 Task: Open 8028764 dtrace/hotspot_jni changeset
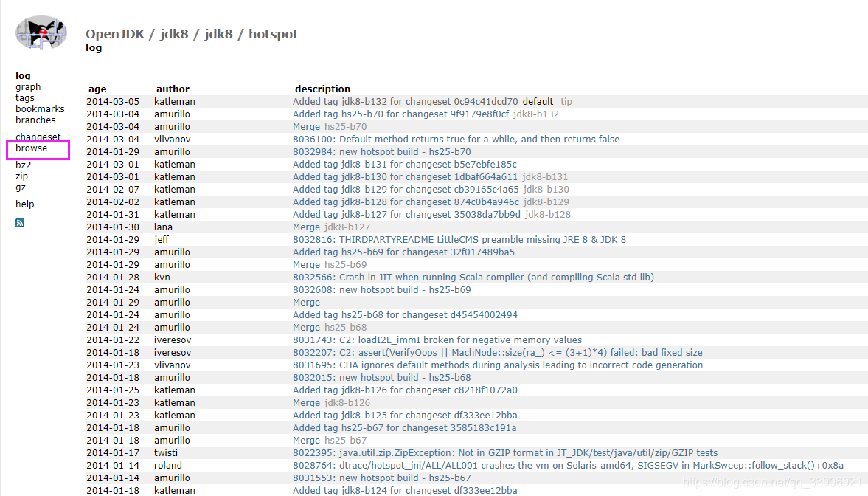(568, 466)
